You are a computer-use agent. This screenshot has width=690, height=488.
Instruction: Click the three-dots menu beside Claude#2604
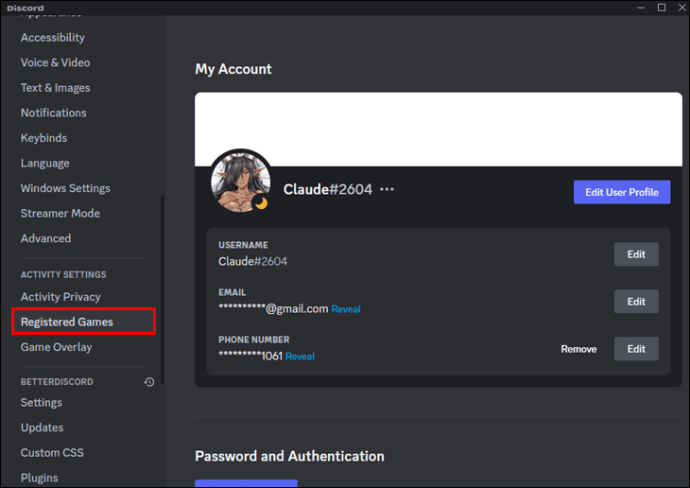(387, 190)
